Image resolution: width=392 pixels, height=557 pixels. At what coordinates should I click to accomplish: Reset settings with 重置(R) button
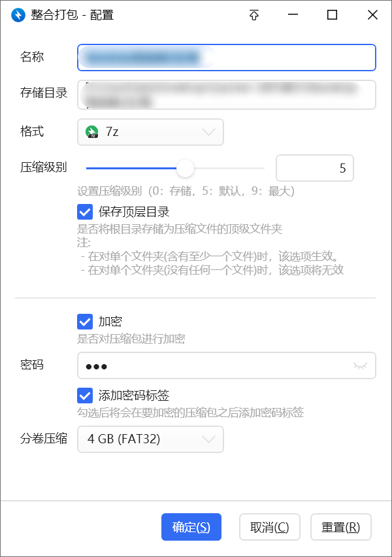click(x=341, y=527)
